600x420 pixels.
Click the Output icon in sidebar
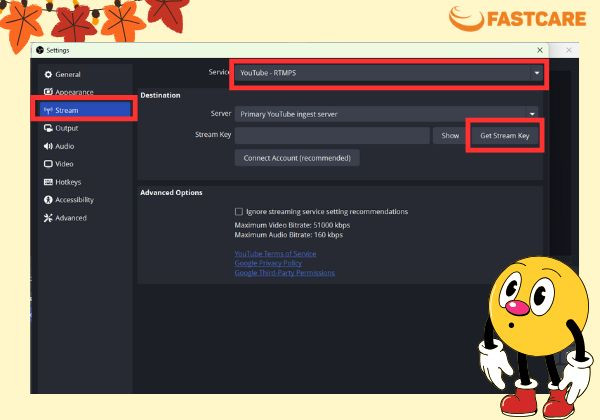pyautogui.click(x=48, y=128)
